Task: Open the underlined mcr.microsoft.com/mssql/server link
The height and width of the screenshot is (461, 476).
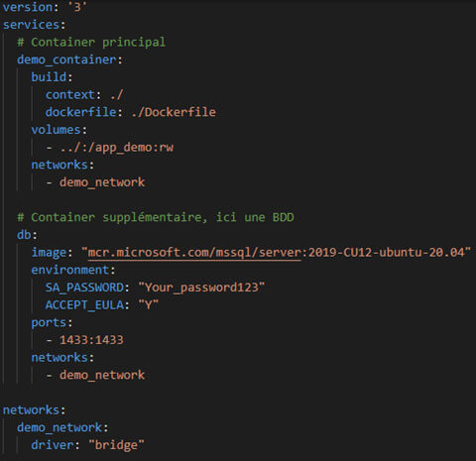Action: 194,253
